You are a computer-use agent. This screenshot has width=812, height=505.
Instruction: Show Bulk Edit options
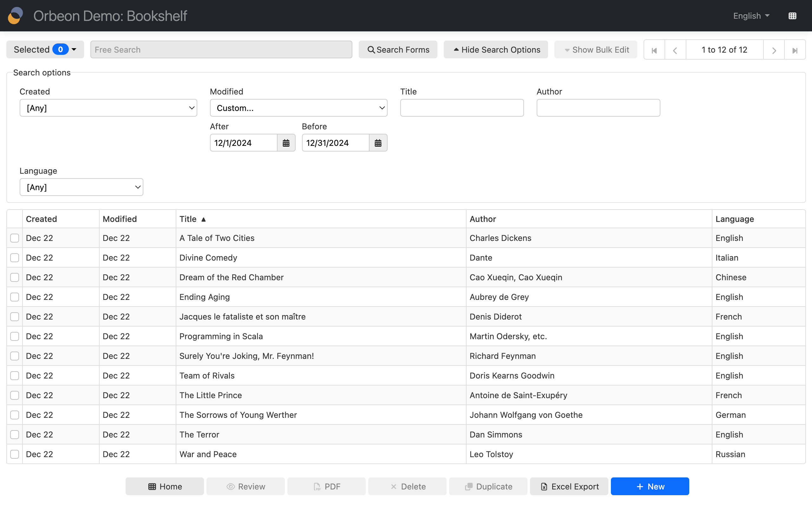pyautogui.click(x=596, y=49)
